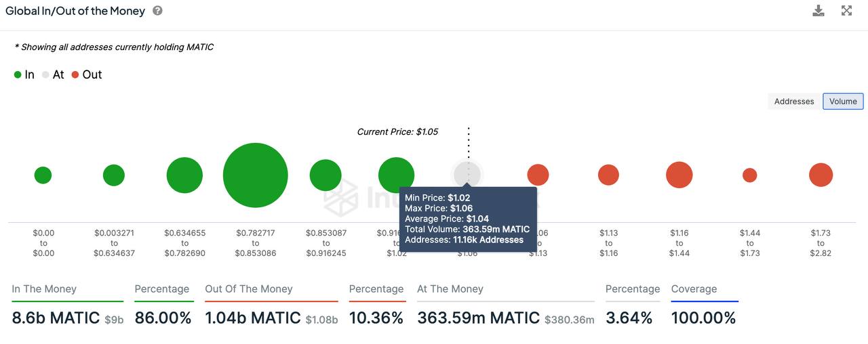Toggle the green In legend item

point(24,74)
